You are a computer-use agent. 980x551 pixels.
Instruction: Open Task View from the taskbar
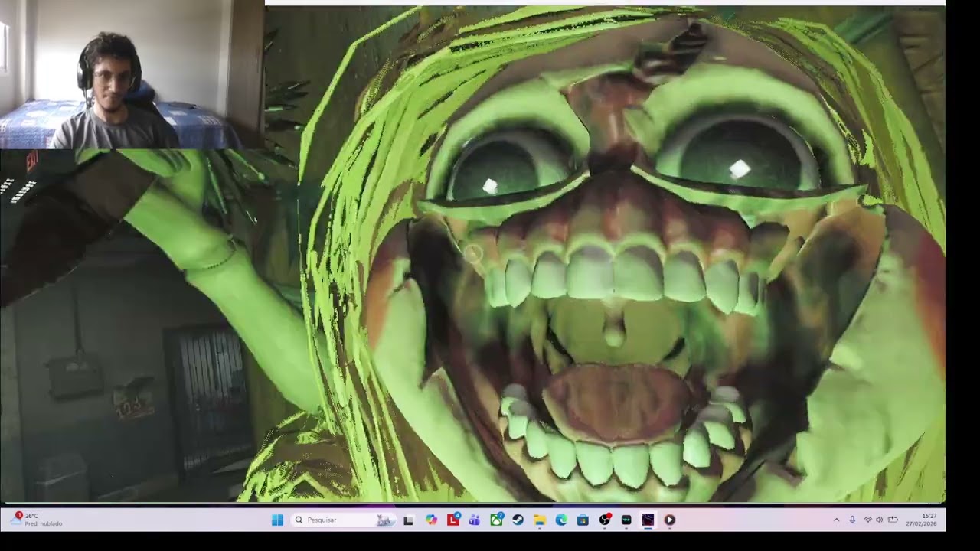pyautogui.click(x=409, y=520)
